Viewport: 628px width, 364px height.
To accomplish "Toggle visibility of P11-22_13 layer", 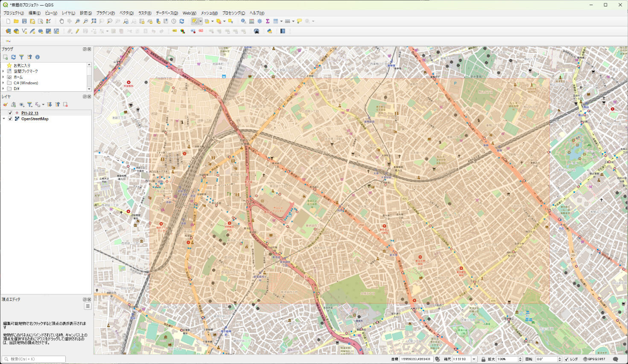I will pos(10,113).
